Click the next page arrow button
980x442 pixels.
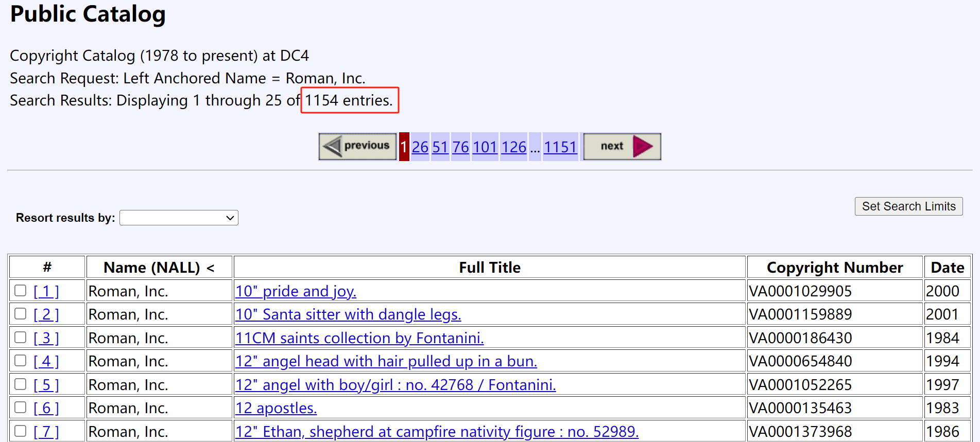(x=622, y=147)
